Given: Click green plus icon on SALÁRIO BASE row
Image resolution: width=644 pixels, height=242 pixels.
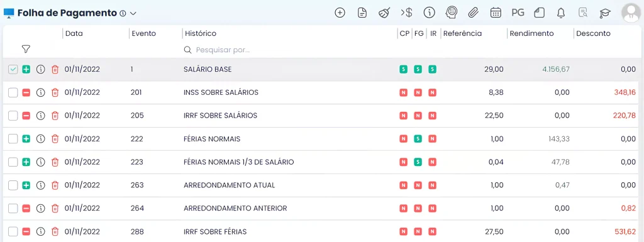Looking at the screenshot, I should (x=26, y=70).
